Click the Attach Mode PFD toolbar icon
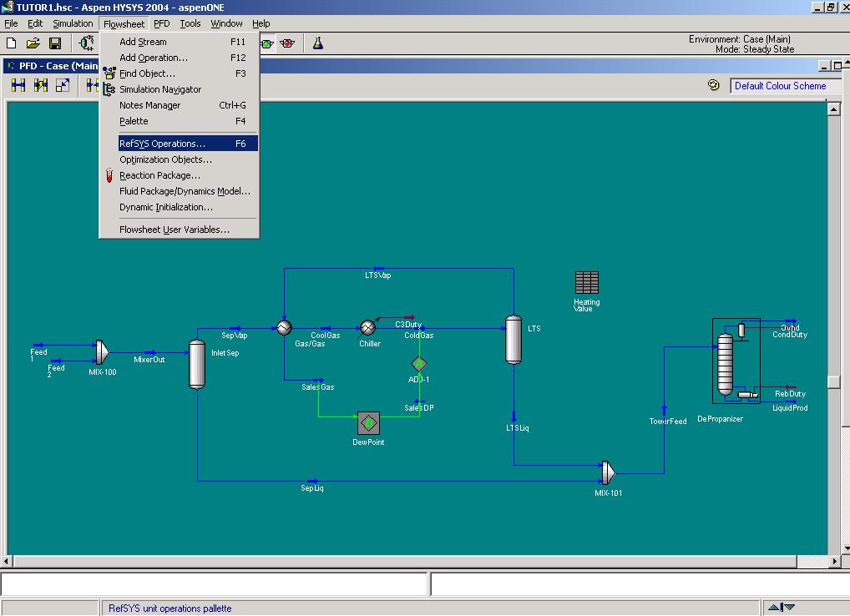 click(18, 85)
